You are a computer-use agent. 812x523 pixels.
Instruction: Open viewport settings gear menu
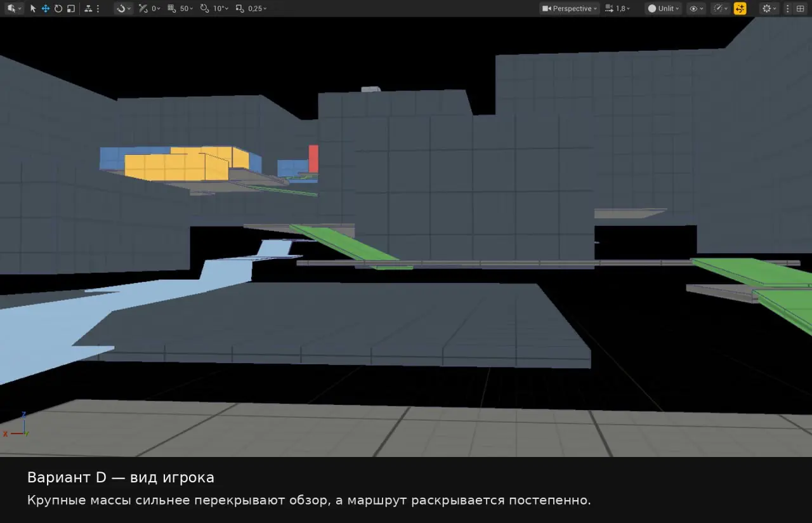769,8
